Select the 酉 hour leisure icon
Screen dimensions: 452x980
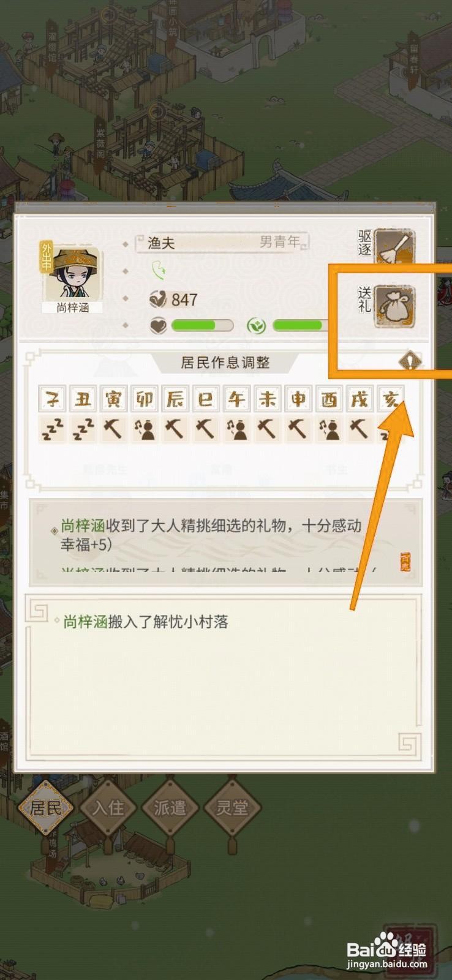pos(329,429)
